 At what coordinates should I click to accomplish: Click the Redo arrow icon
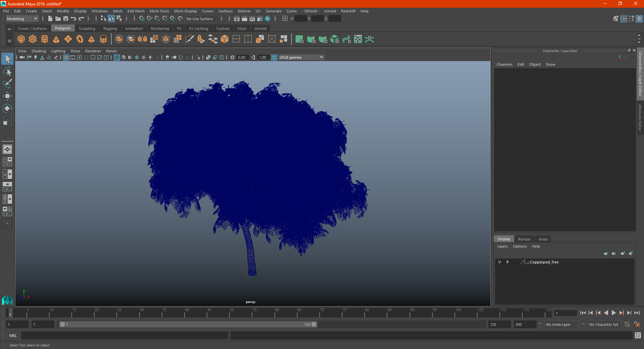tap(81, 19)
